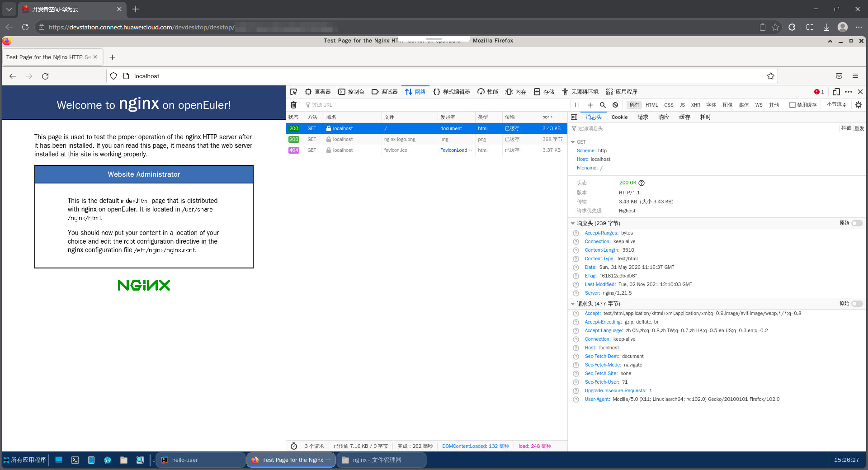Open the 样式编辑器 style editor tab
868x470 pixels.
click(x=452, y=92)
